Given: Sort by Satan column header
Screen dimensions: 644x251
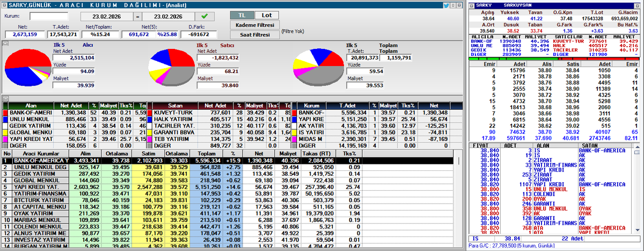Looking at the screenshot, I should 174,106.
